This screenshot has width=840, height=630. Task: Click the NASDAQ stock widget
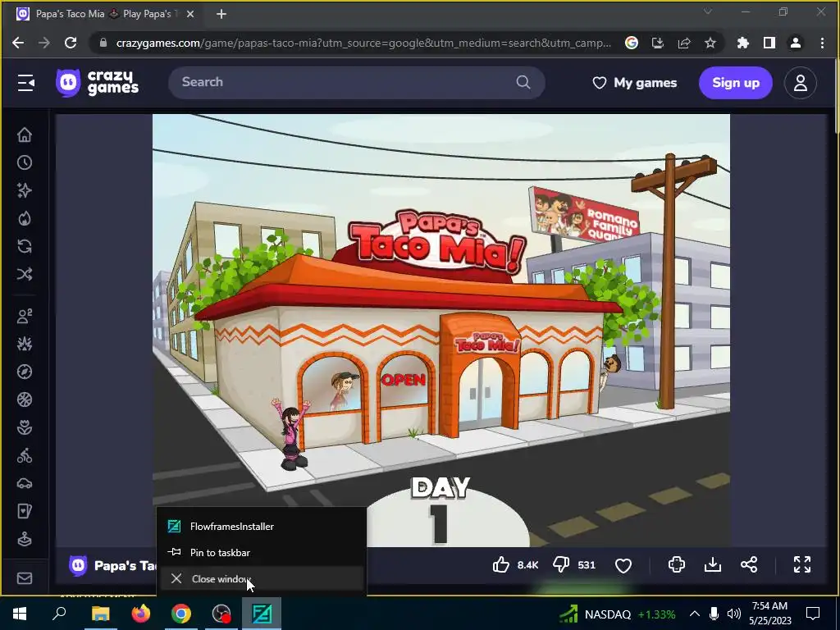coord(618,614)
